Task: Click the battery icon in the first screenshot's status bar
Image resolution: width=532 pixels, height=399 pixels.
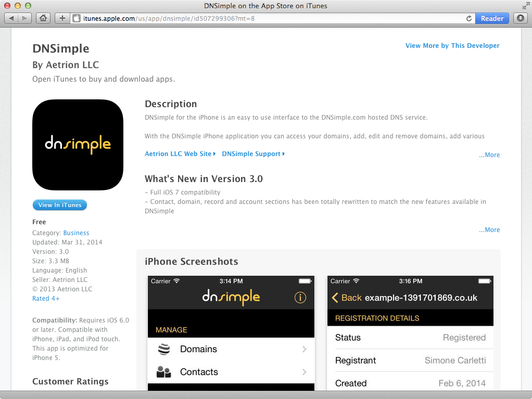Action: 305,281
